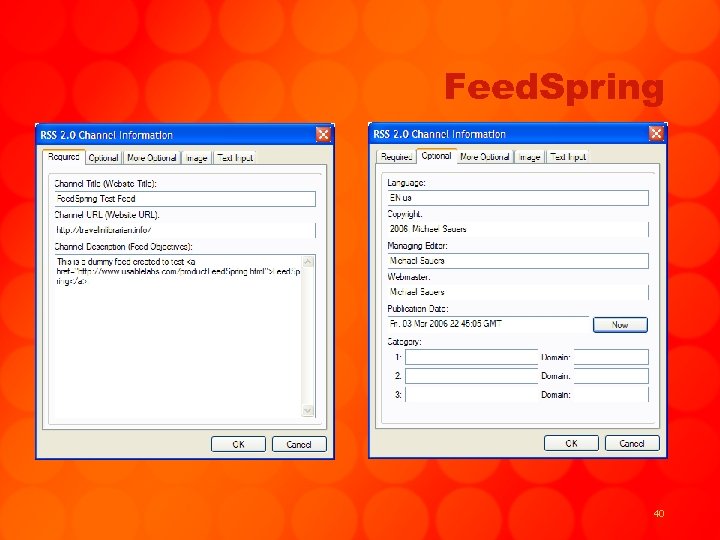This screenshot has height=540, width=720.
Task: Select the Required tab in left dialog
Action: 64,157
